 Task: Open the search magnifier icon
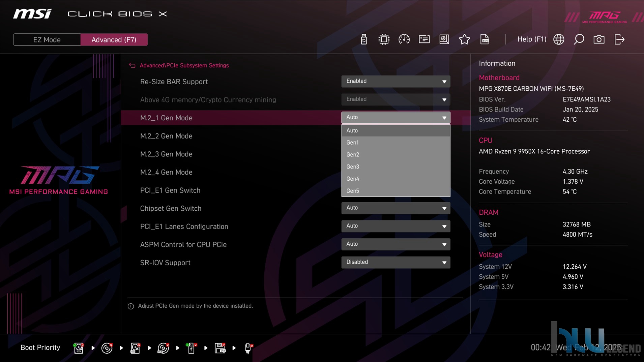click(579, 39)
